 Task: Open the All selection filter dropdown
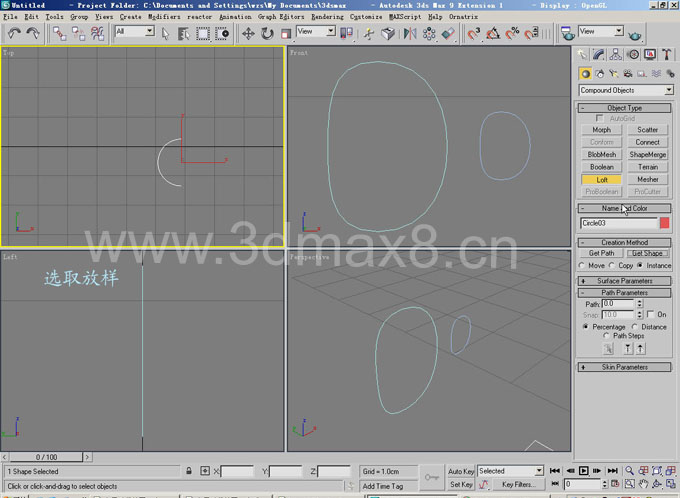[134, 31]
